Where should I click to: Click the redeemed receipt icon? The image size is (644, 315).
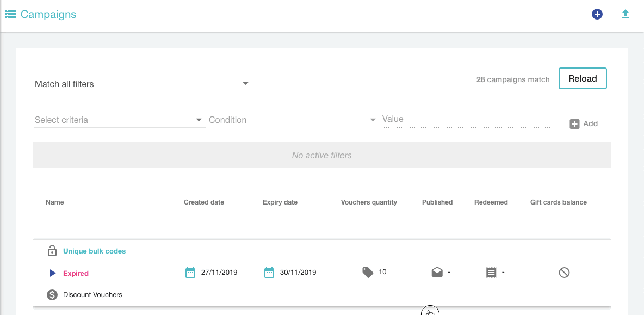[x=492, y=273]
